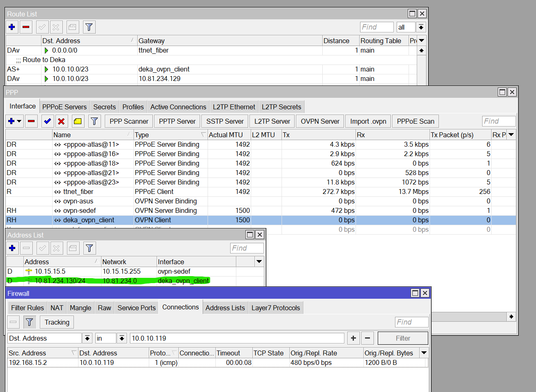This screenshot has height=392, width=536.
Task: Sort connections by Src. Address column
Action: pos(43,353)
